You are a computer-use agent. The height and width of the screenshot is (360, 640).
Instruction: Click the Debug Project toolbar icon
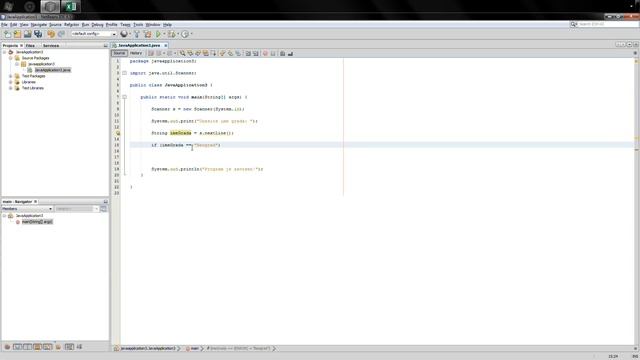pyautogui.click(x=171, y=34)
